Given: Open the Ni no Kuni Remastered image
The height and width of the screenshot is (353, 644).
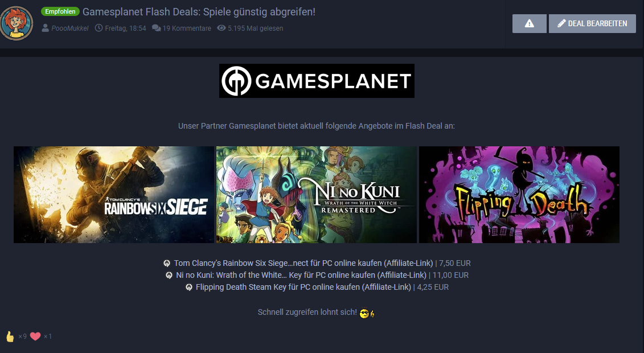Looking at the screenshot, I should (316, 195).
